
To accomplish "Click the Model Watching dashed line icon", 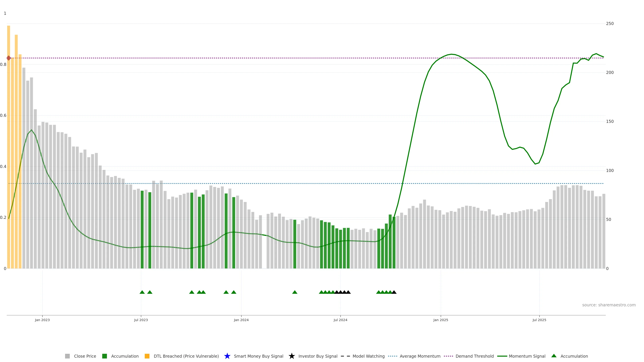I will (345, 356).
